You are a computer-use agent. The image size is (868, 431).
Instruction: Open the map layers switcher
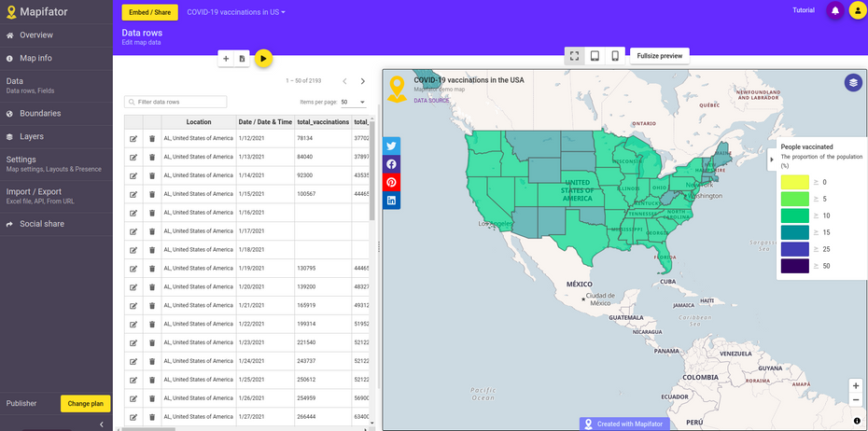pos(853,82)
